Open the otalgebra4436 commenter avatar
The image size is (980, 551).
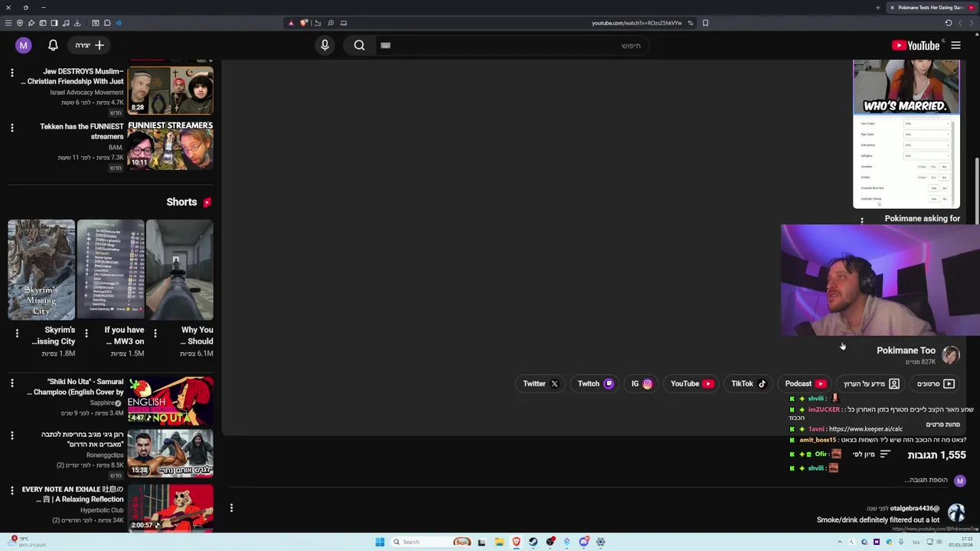click(956, 513)
